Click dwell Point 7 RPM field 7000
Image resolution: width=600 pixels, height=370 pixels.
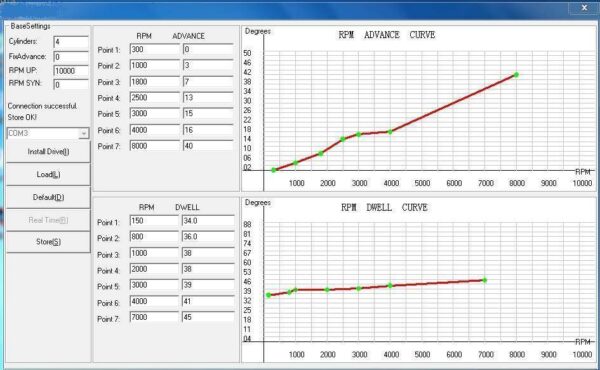point(154,317)
